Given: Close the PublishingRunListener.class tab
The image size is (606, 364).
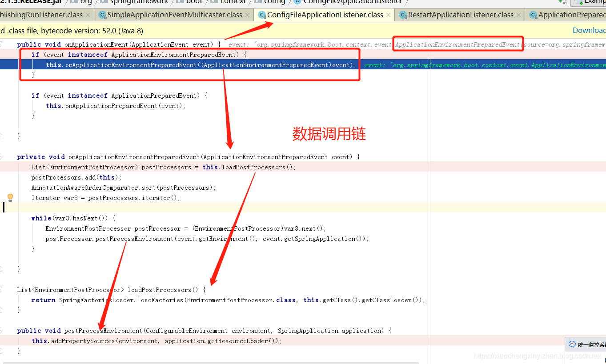Looking at the screenshot, I should (x=88, y=15).
